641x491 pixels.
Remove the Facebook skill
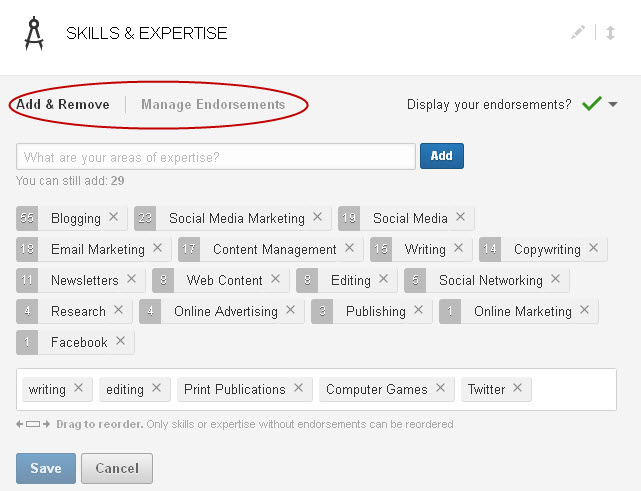pyautogui.click(x=120, y=341)
